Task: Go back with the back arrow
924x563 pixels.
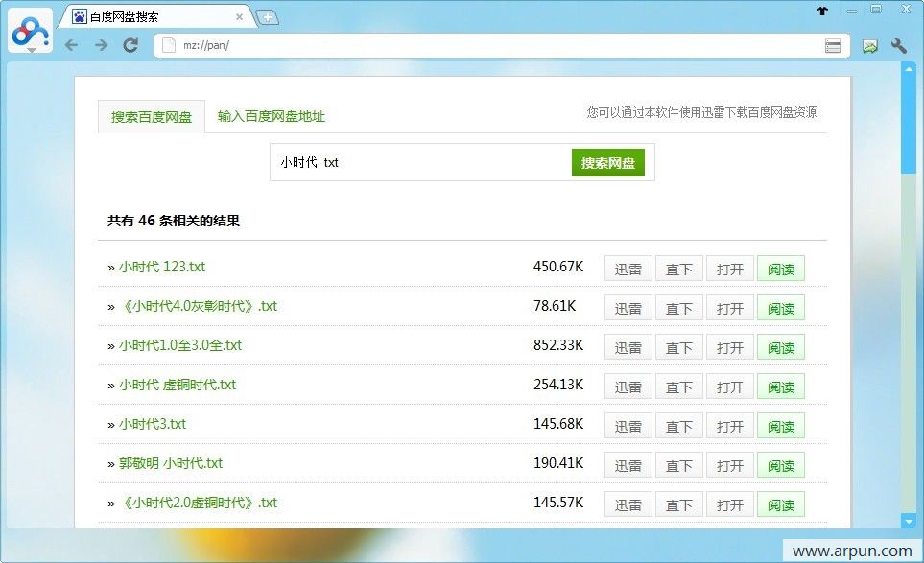Action: point(71,45)
